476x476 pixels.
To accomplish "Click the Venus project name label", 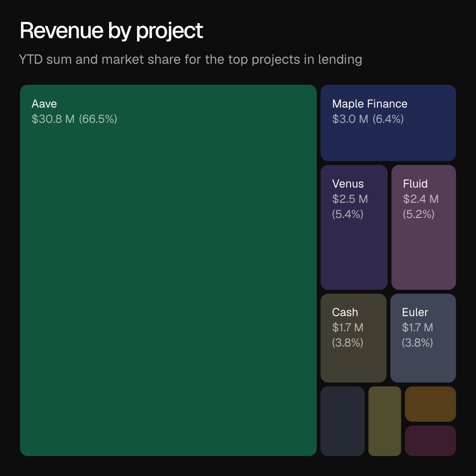I will tap(348, 184).
